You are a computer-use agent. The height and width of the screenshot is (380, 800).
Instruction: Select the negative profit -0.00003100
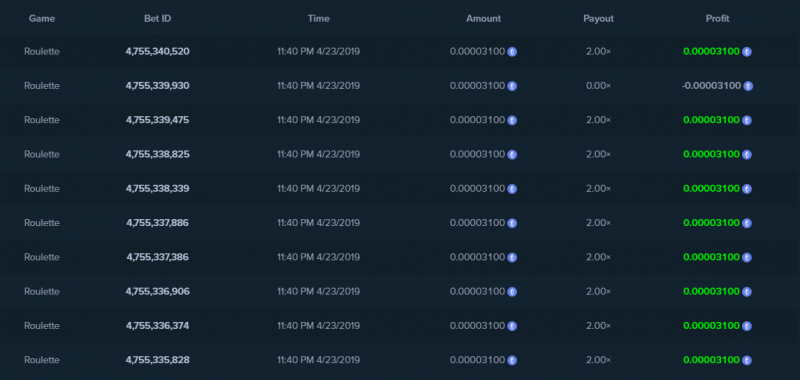point(711,85)
